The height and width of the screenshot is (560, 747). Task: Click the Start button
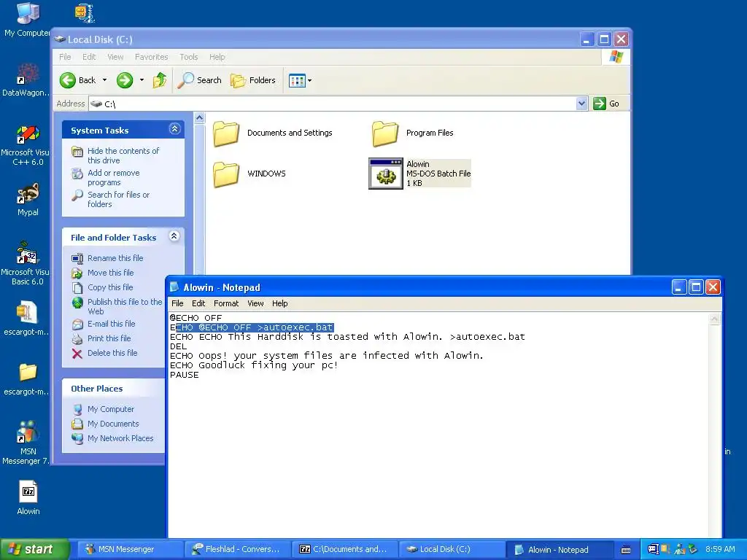[34, 549]
